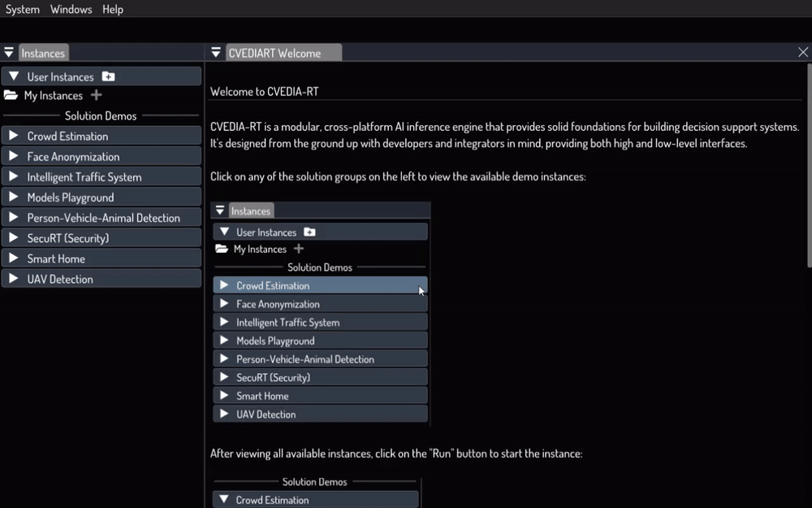Viewport: 812px width, 508px height.
Task: Click the Solution Demos heading in sidebar
Action: pos(101,115)
